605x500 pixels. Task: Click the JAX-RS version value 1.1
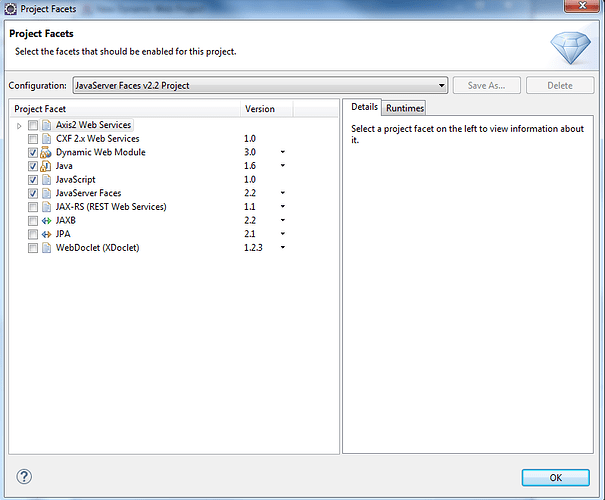[250, 207]
